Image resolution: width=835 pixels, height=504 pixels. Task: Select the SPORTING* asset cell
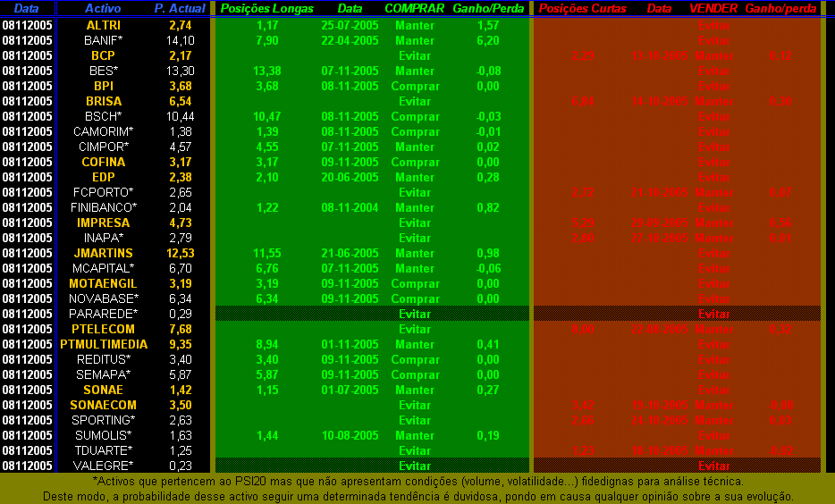pyautogui.click(x=104, y=420)
